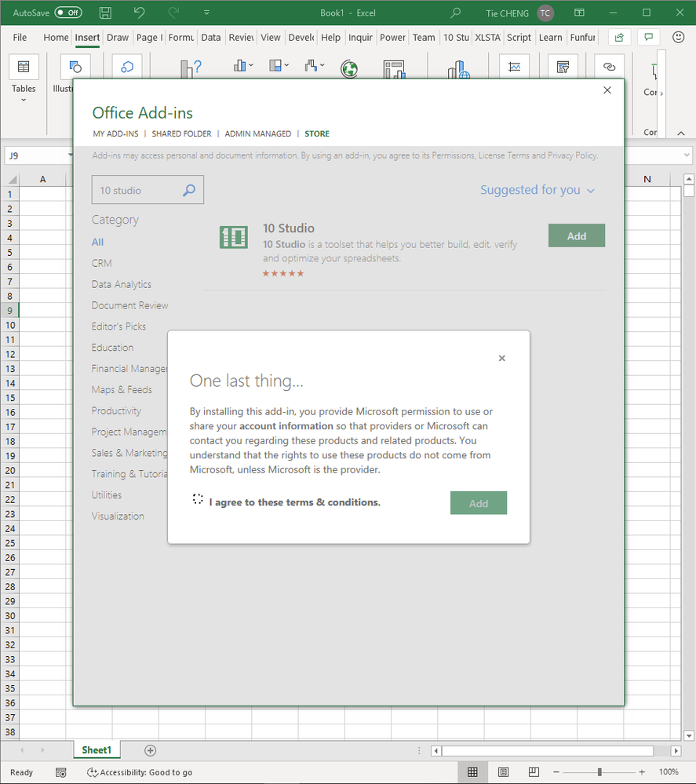Collapse the ribbon with the chevron
The image size is (696, 784).
pos(681,133)
